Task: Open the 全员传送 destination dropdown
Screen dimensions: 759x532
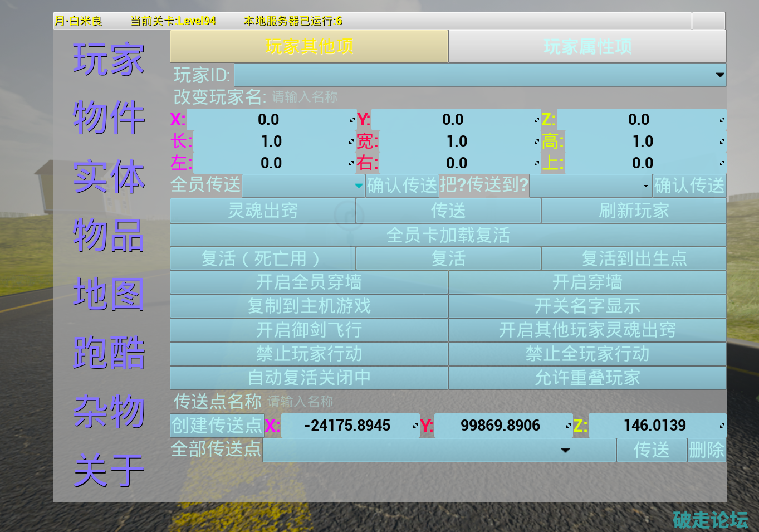Action: coord(303,186)
